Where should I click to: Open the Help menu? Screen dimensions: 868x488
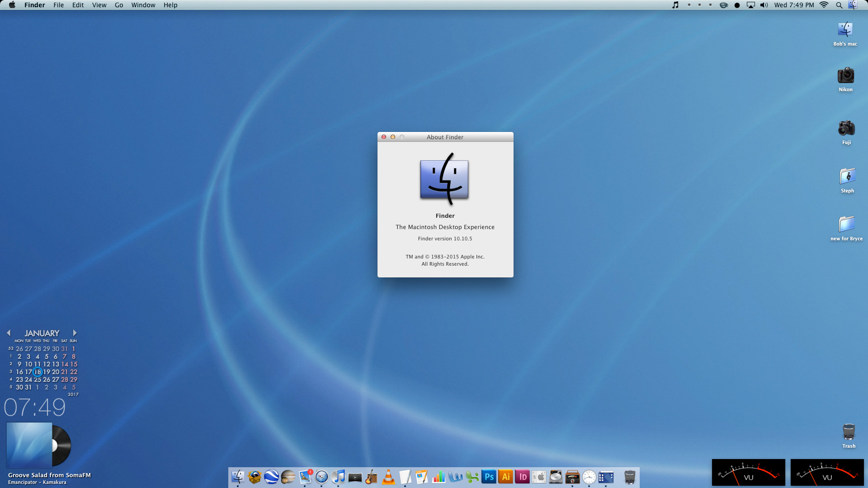tap(170, 5)
